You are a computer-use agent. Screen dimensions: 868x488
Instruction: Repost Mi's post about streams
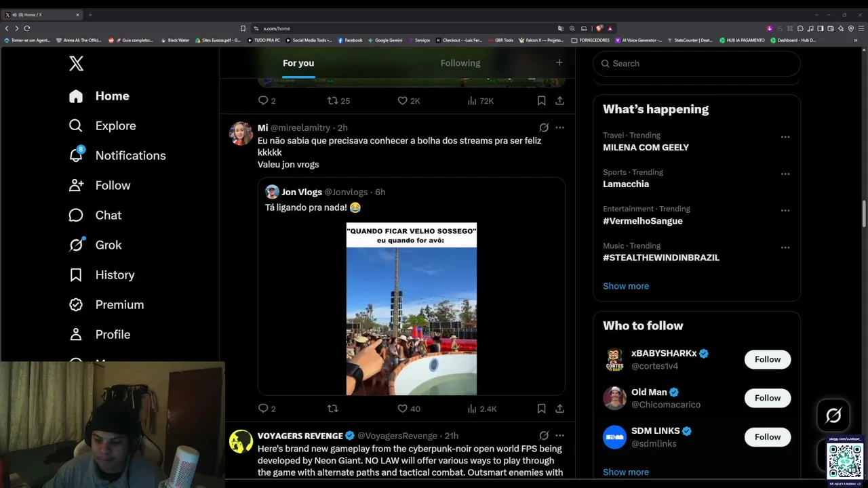[x=332, y=409]
